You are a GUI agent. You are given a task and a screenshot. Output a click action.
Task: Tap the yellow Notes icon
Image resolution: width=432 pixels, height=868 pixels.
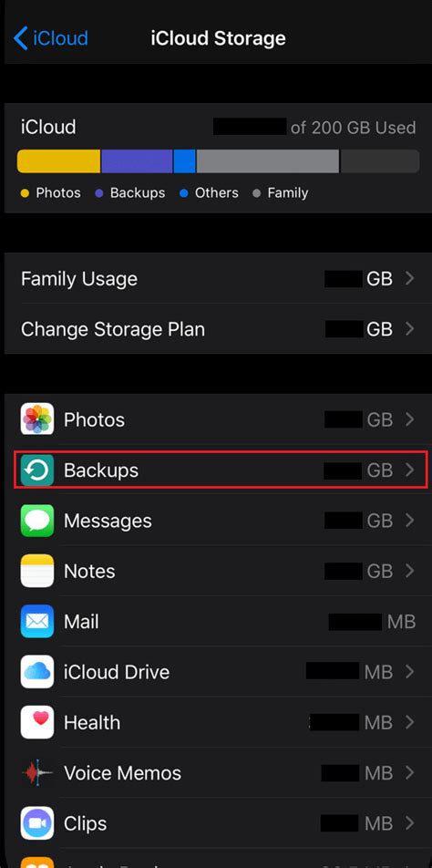click(37, 571)
